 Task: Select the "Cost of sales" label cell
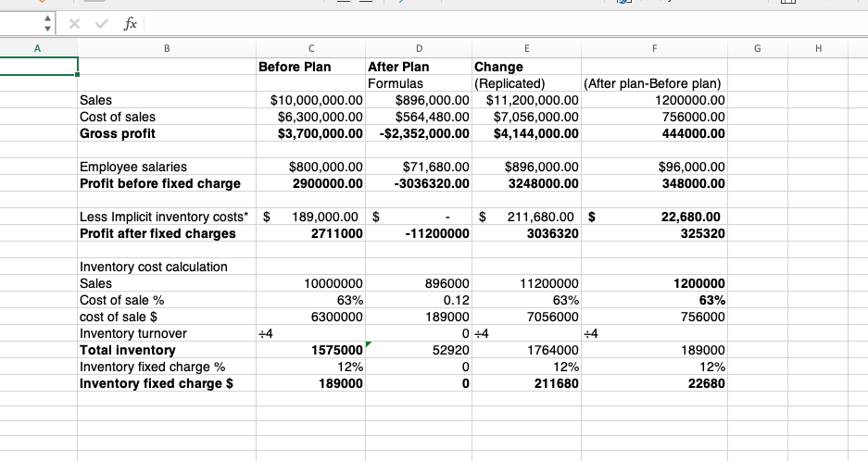click(x=167, y=117)
